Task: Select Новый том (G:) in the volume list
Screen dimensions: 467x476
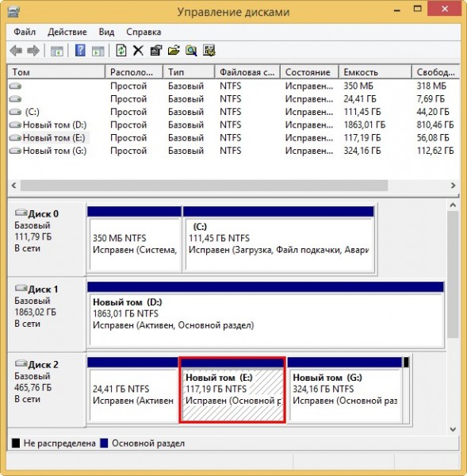Action: pos(55,151)
